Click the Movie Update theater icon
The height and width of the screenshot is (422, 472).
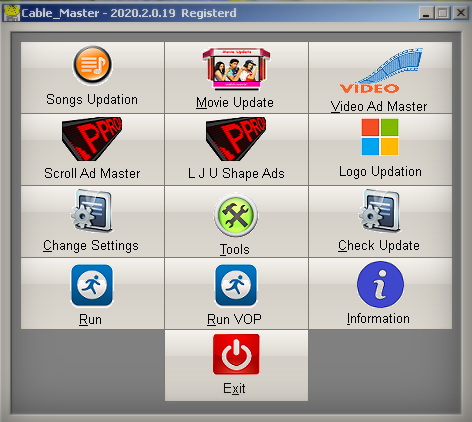pos(236,69)
